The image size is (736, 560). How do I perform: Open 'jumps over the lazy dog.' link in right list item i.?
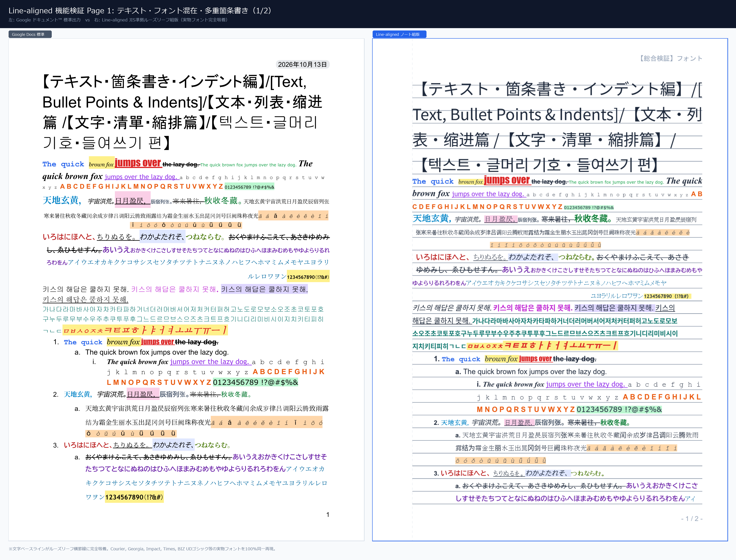pos(586,384)
